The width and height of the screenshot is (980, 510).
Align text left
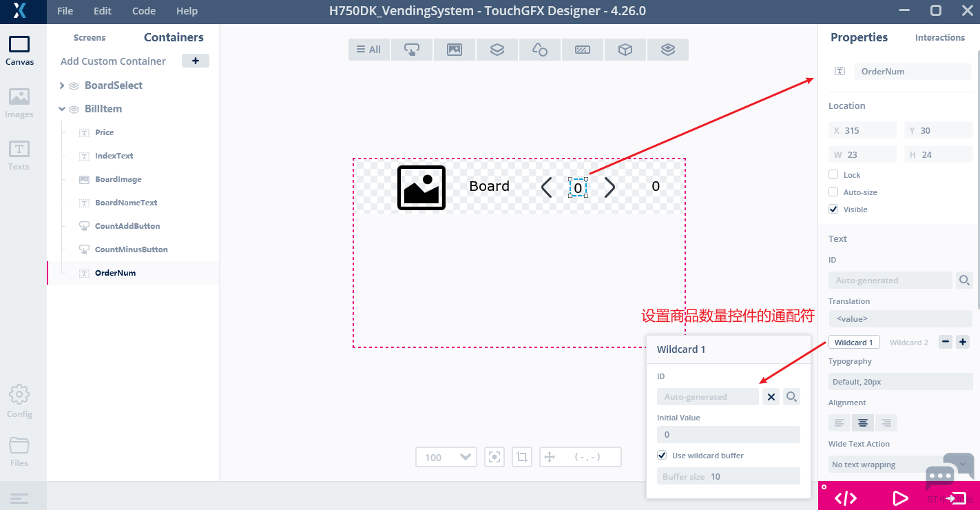tap(840, 422)
